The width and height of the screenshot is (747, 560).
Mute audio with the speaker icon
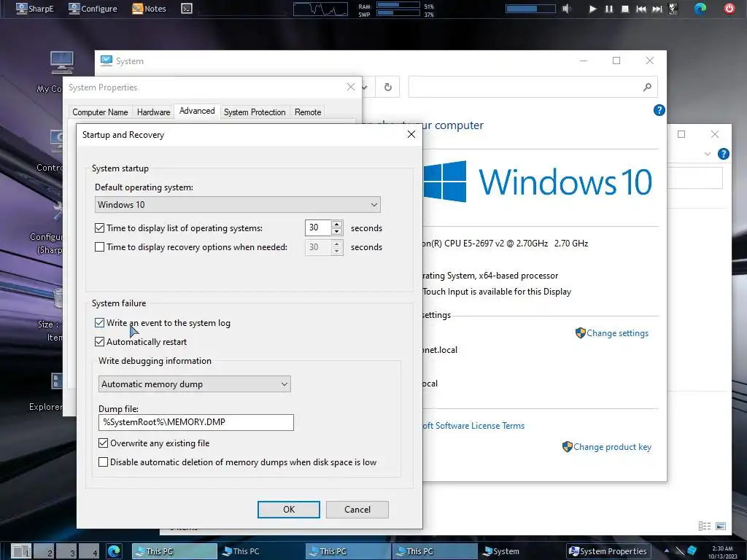566,9
